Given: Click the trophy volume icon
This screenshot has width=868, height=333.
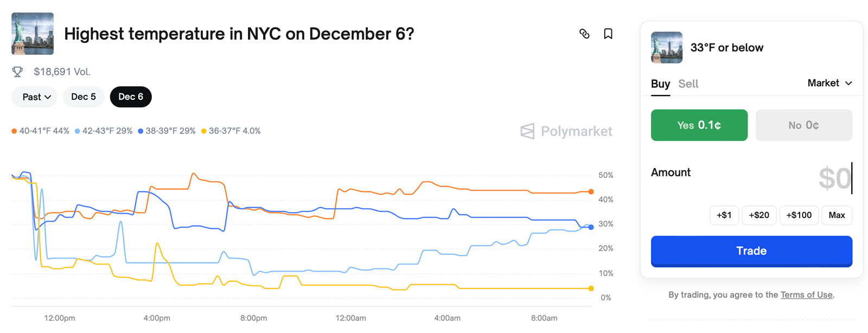Looking at the screenshot, I should pyautogui.click(x=18, y=71).
